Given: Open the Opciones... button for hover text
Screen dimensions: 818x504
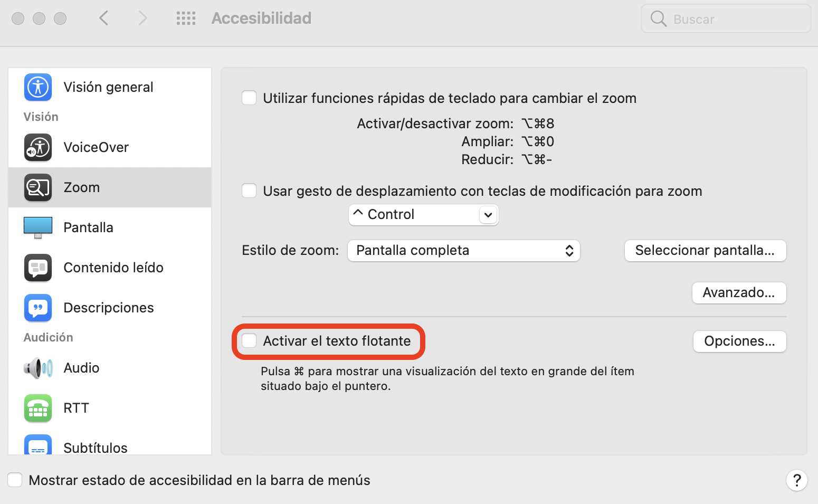Looking at the screenshot, I should point(739,341).
